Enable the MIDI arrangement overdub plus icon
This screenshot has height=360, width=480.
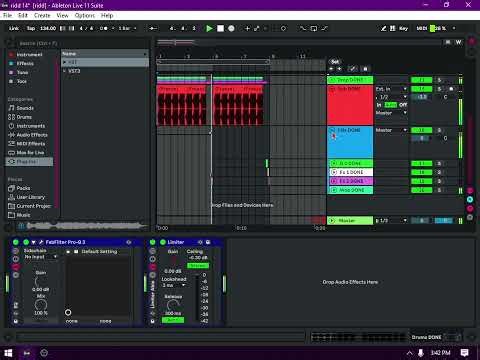(x=247, y=29)
